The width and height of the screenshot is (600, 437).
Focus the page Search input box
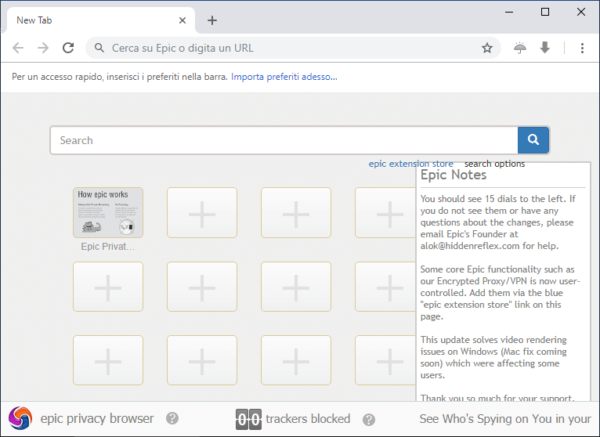(x=284, y=140)
